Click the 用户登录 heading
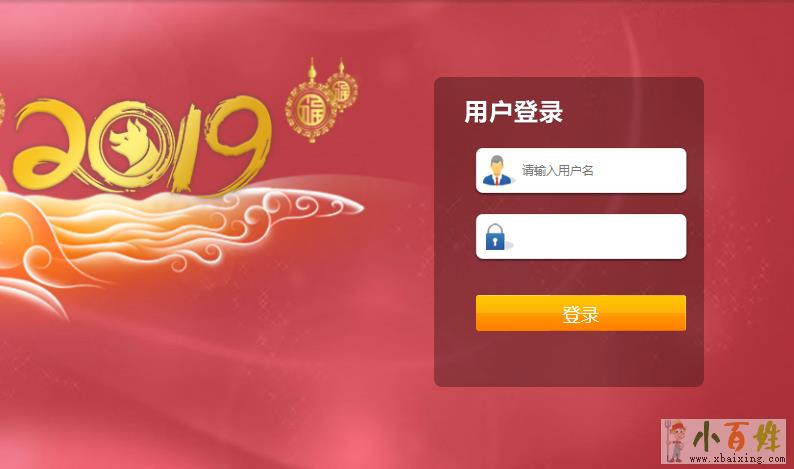The width and height of the screenshot is (794, 469). 513,112
